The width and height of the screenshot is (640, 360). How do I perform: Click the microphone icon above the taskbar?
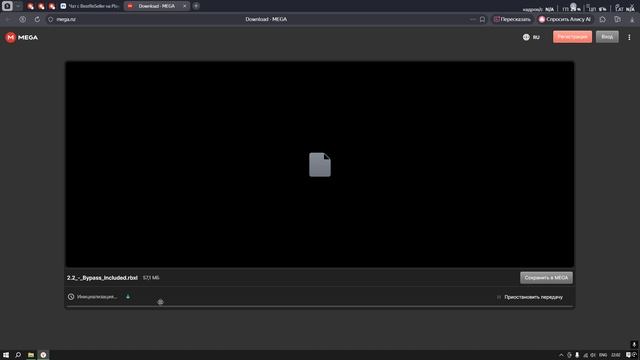click(634, 345)
